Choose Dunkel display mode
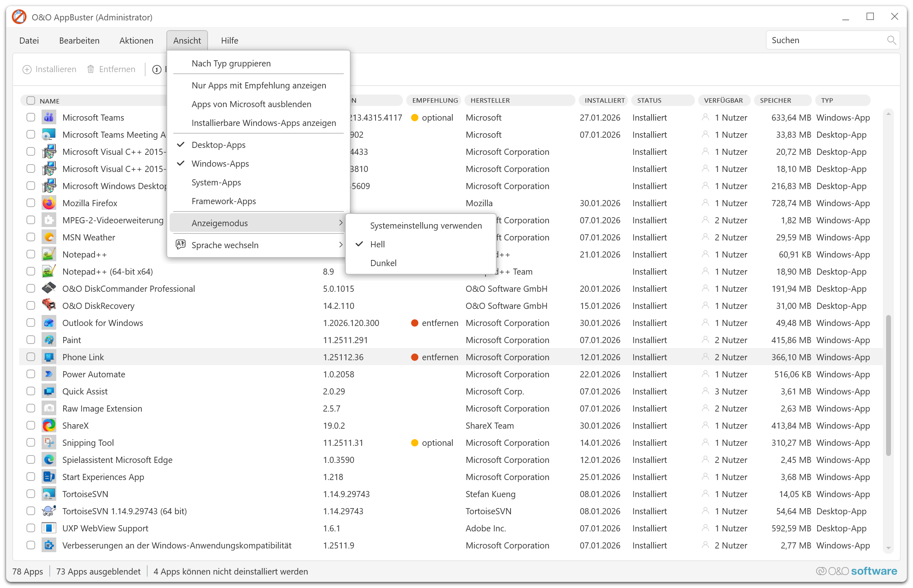 tap(383, 263)
